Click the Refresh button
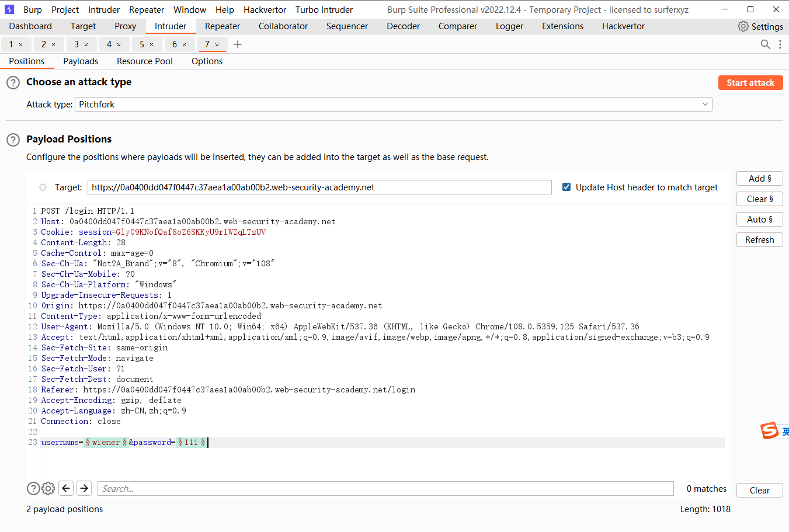Screen dimensions: 789x532 (x=760, y=240)
